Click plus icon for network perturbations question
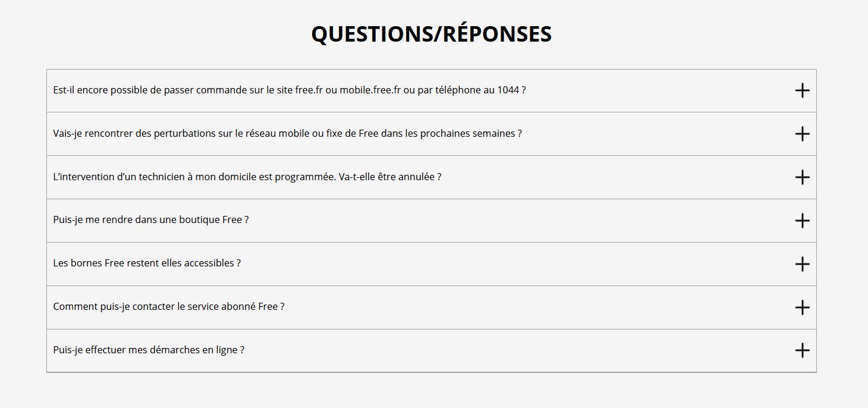Viewport: 868px width, 408px height. click(x=802, y=134)
